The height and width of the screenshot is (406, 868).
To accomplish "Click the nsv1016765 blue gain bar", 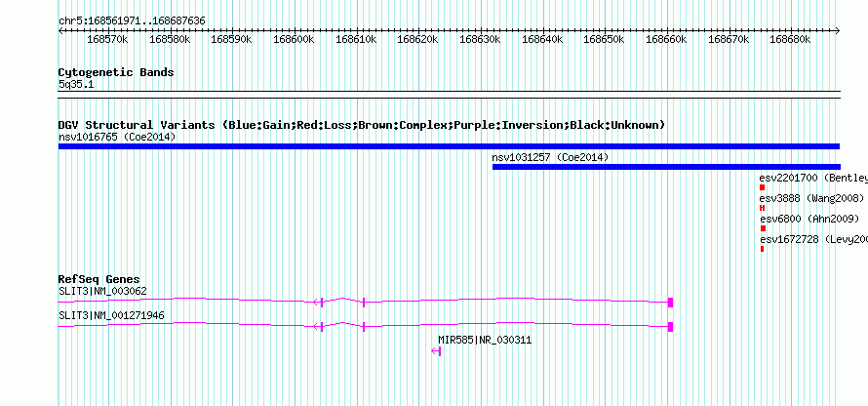I will point(449,146).
